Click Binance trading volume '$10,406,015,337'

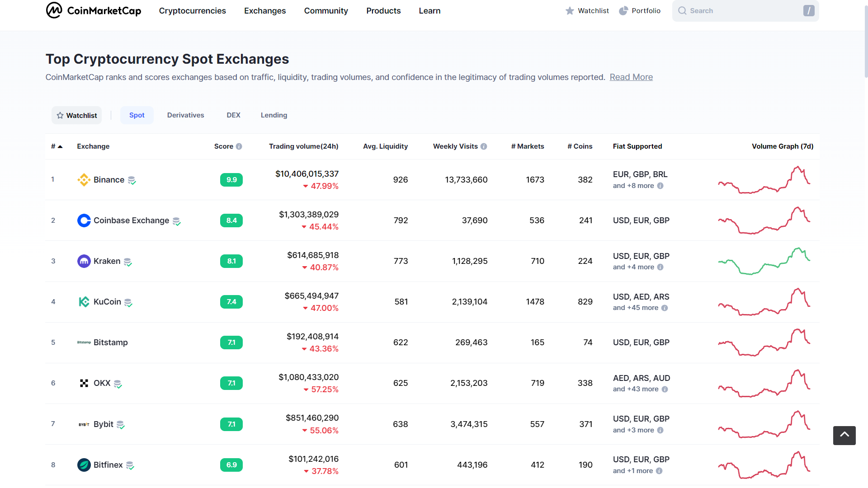pos(307,174)
